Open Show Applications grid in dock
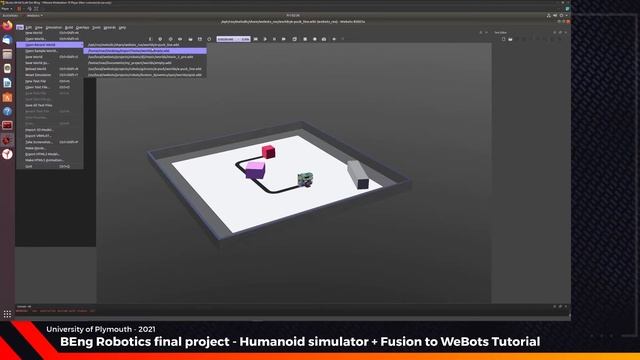This screenshot has width=640, height=360. click(7, 314)
